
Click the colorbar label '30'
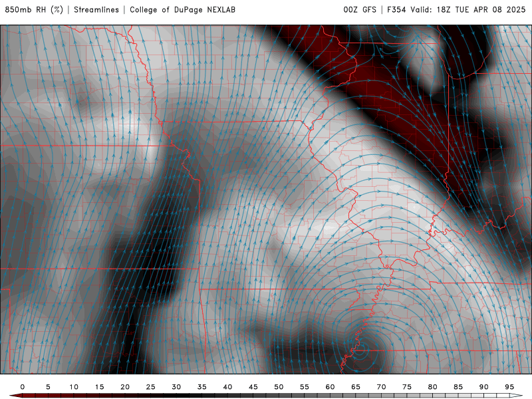[x=176, y=387]
